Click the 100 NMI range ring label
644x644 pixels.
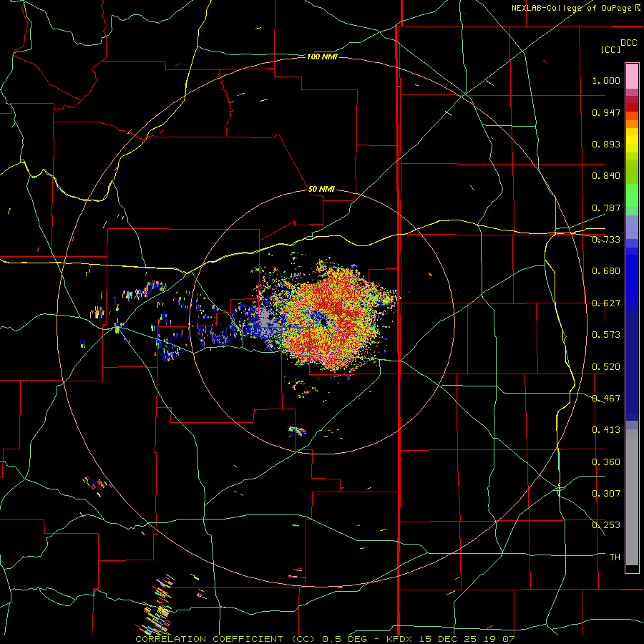click(322, 57)
